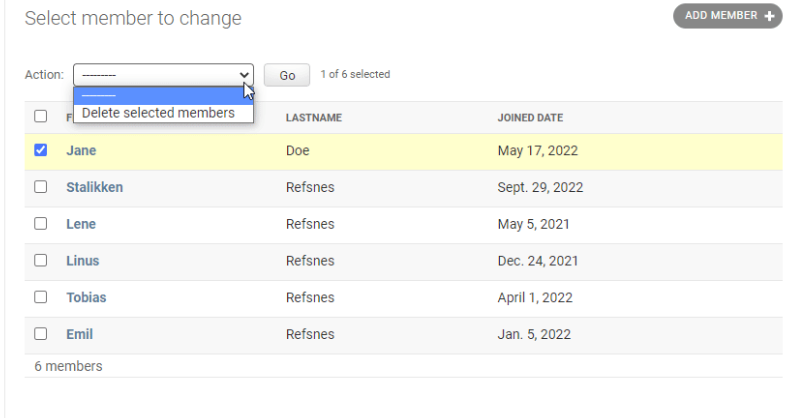Viewport: 807px width, 418px height.
Task: Open the Emil member link
Action: click(x=80, y=334)
